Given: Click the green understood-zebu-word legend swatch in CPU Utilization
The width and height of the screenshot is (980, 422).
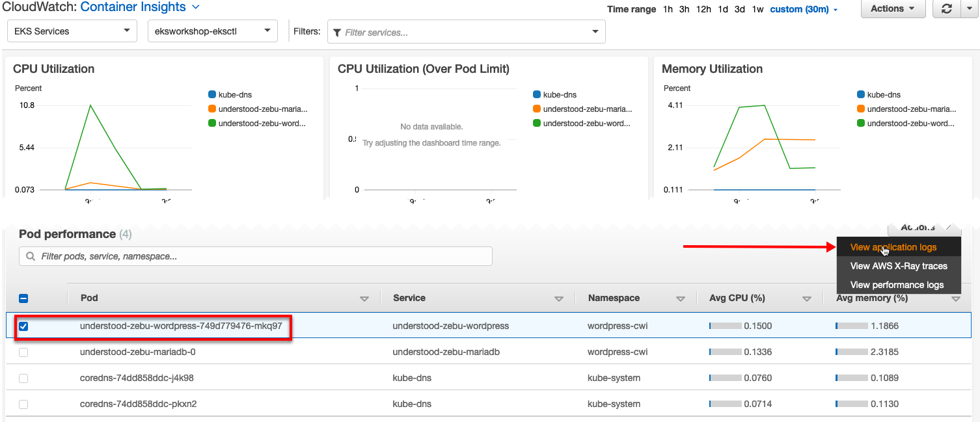Looking at the screenshot, I should [x=211, y=123].
